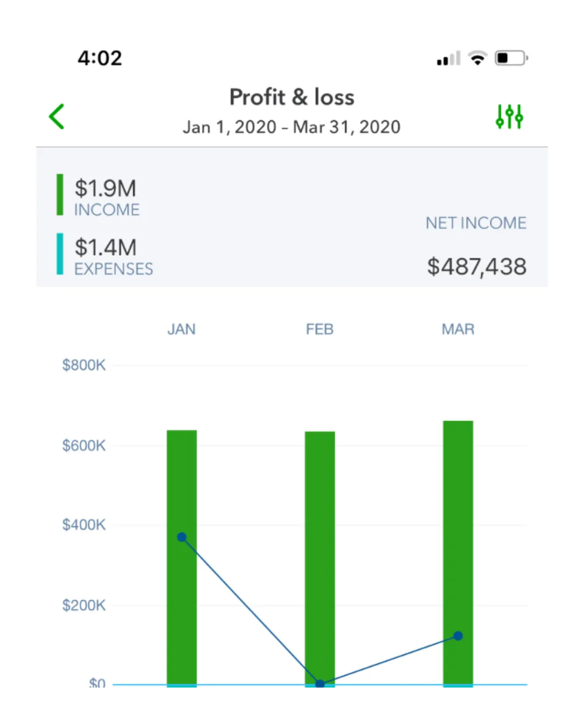Image resolution: width=582 pixels, height=728 pixels.
Task: Select the teal expenses color bar
Action: coord(60,254)
